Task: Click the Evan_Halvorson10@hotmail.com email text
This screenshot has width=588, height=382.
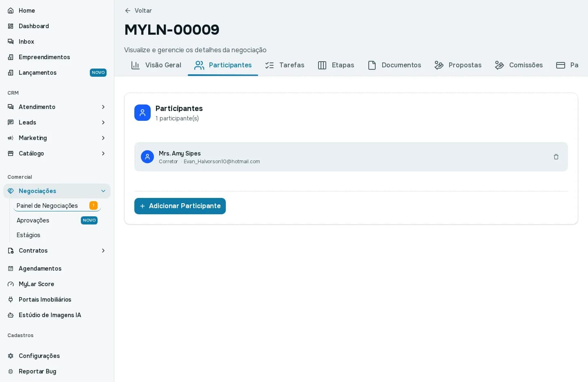Action: click(x=222, y=162)
